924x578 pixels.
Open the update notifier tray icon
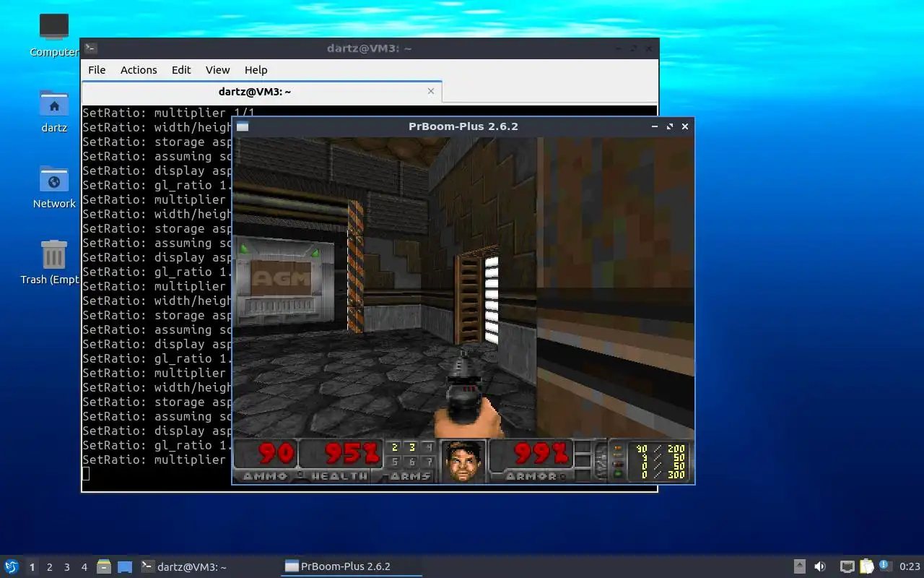(885, 566)
